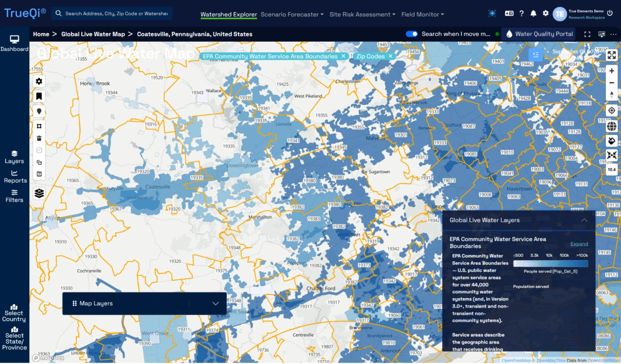Select the draw polygon shape tool
The width and height of the screenshot is (621, 364).
pyautogui.click(x=39, y=126)
